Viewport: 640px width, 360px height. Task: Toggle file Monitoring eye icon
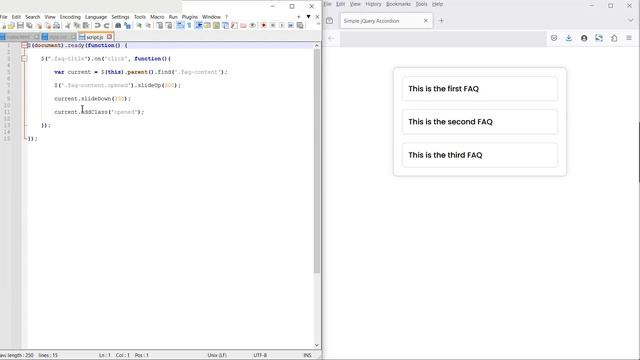click(252, 25)
